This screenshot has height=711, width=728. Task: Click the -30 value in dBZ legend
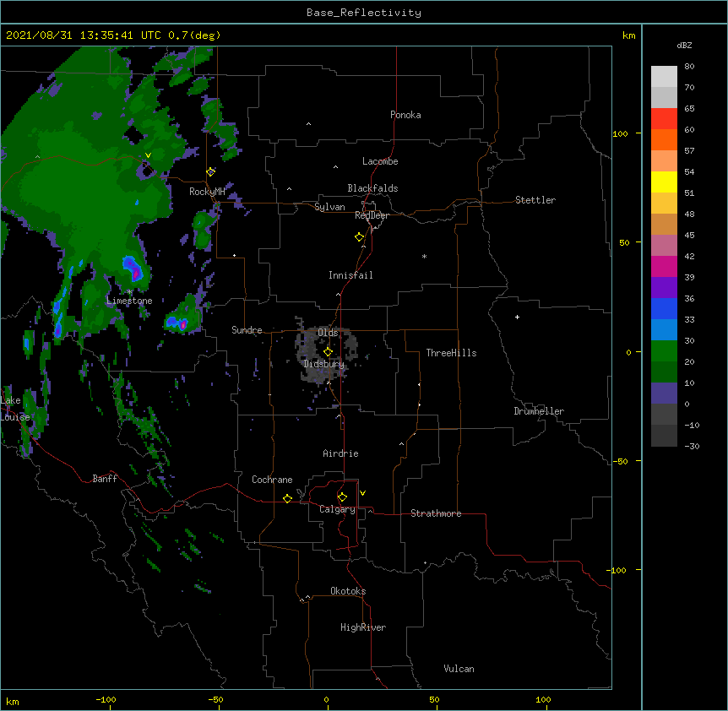coord(692,447)
